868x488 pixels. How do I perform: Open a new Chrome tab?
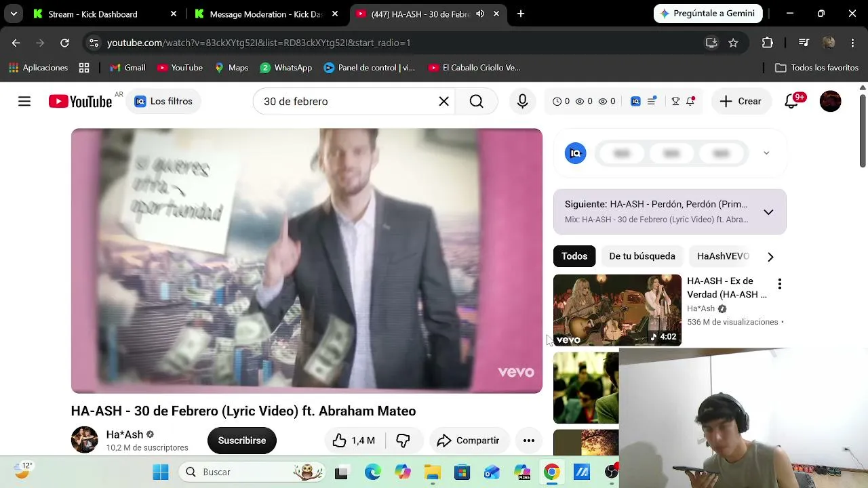(521, 14)
